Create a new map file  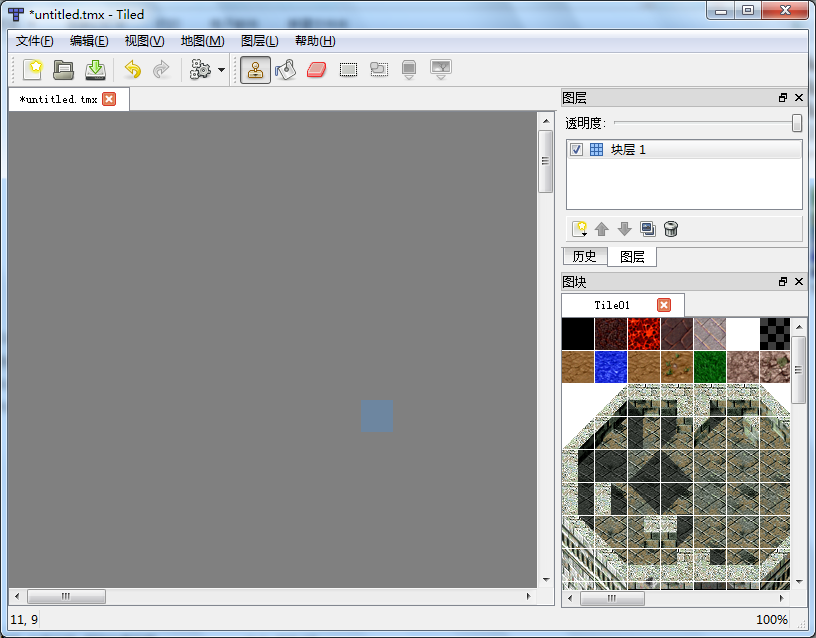click(x=33, y=69)
